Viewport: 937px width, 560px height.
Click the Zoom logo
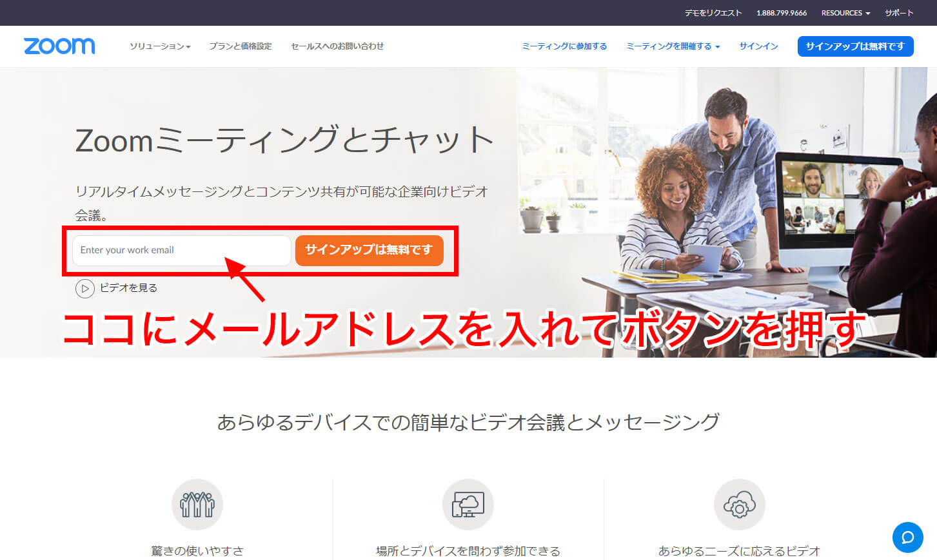(59, 46)
